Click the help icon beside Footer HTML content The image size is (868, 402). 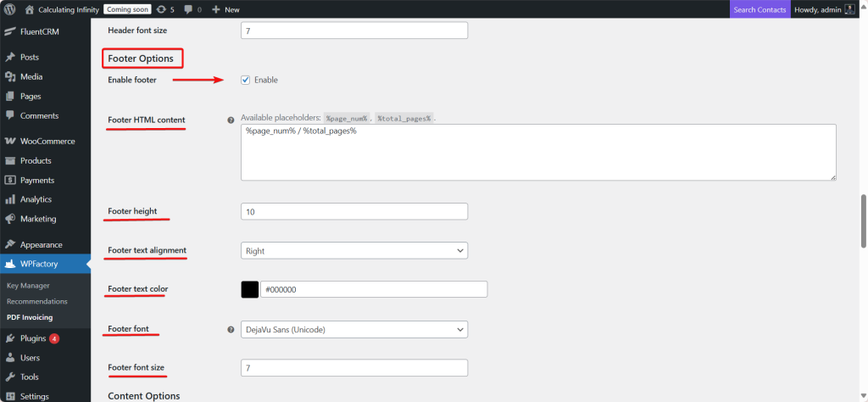[231, 120]
